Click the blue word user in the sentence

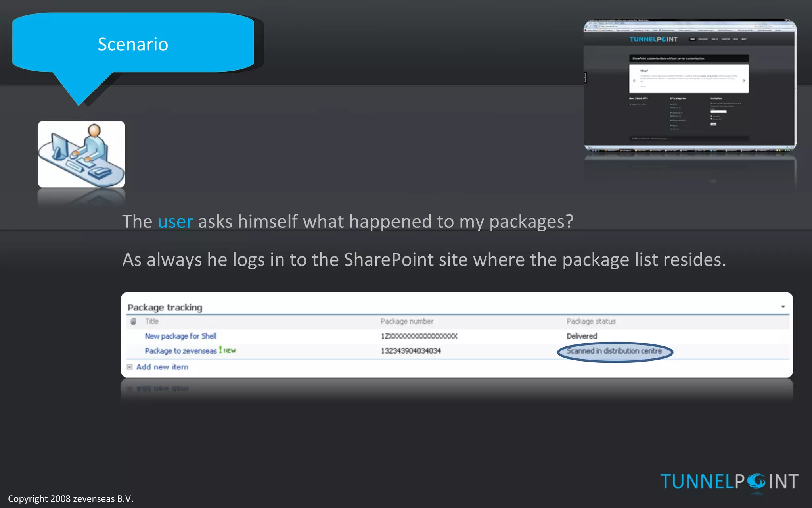point(175,221)
